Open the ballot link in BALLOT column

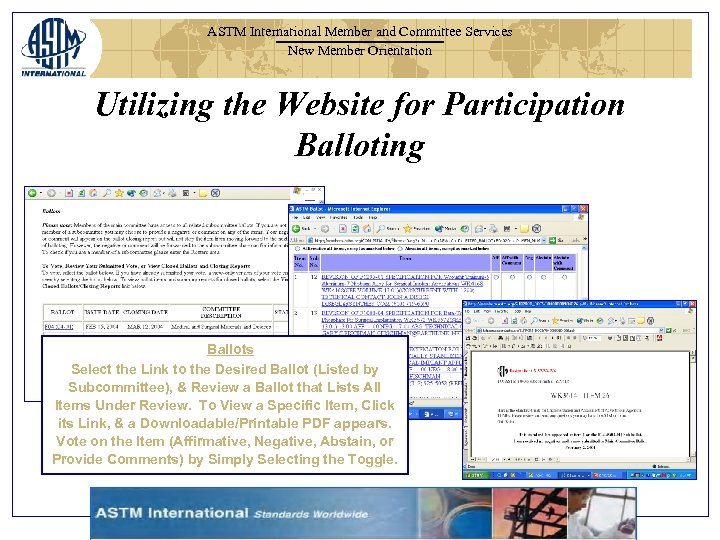[x=58, y=326]
